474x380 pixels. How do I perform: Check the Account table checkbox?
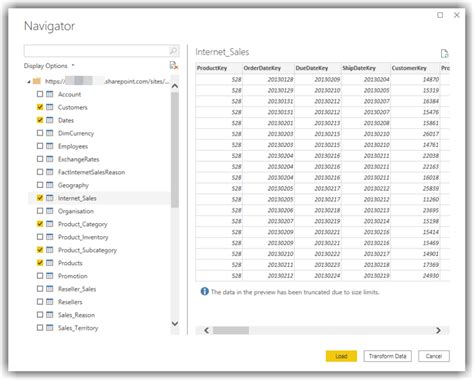[x=40, y=94]
